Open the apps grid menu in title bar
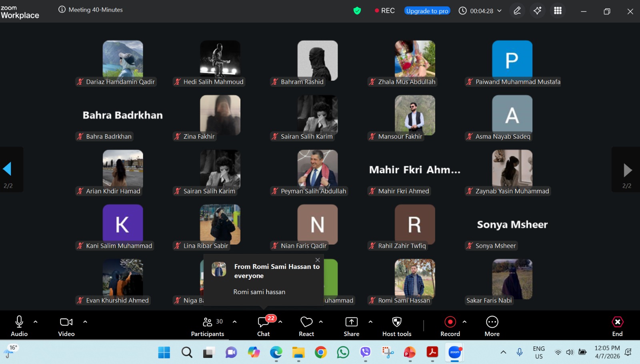The height and width of the screenshot is (364, 640). 558,11
